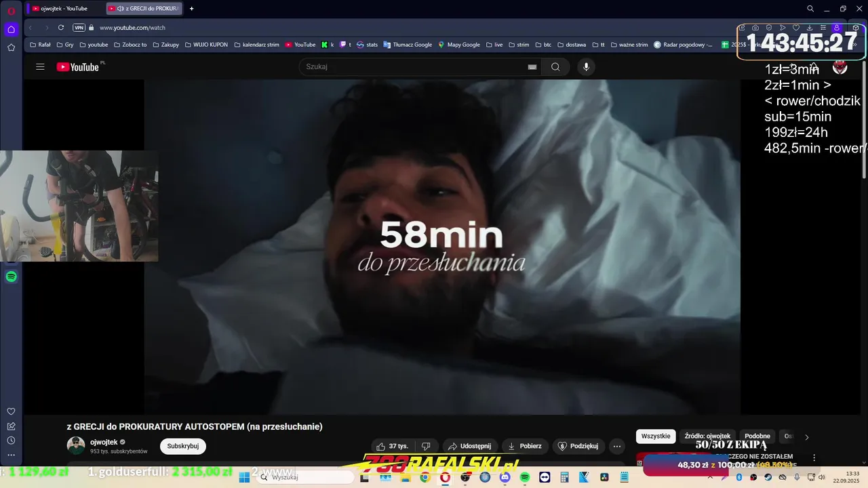Switch to the ojwojtek - YouTube tab

64,9
